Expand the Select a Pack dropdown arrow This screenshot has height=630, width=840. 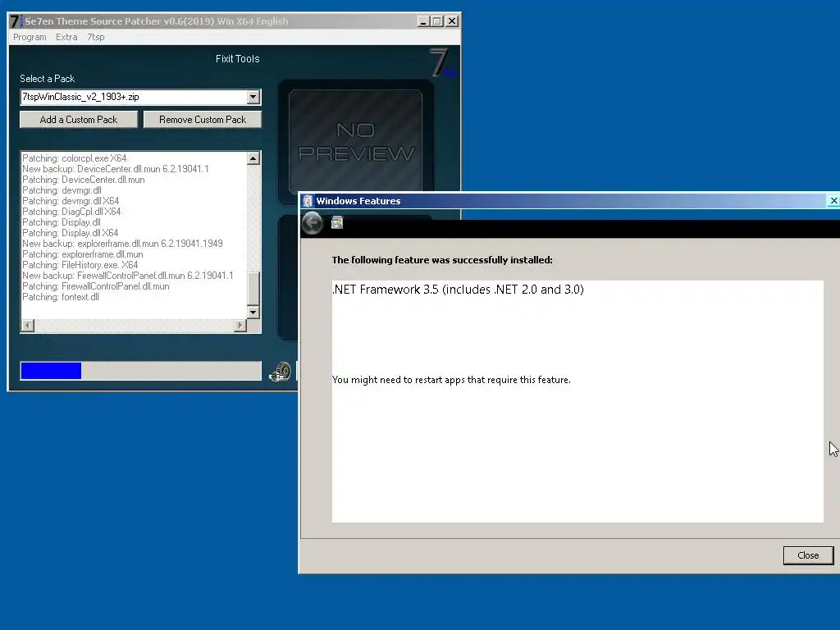(x=253, y=97)
